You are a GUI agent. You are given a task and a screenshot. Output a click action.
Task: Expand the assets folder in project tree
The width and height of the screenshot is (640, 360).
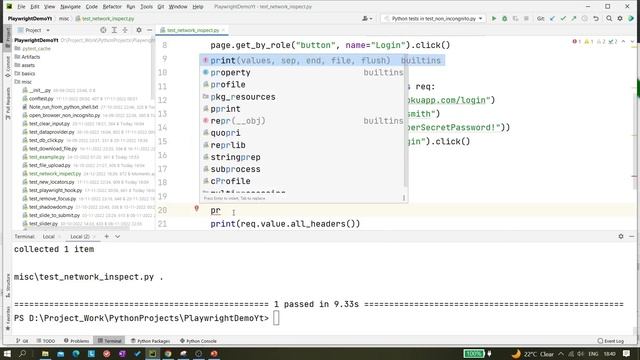tap(25, 65)
